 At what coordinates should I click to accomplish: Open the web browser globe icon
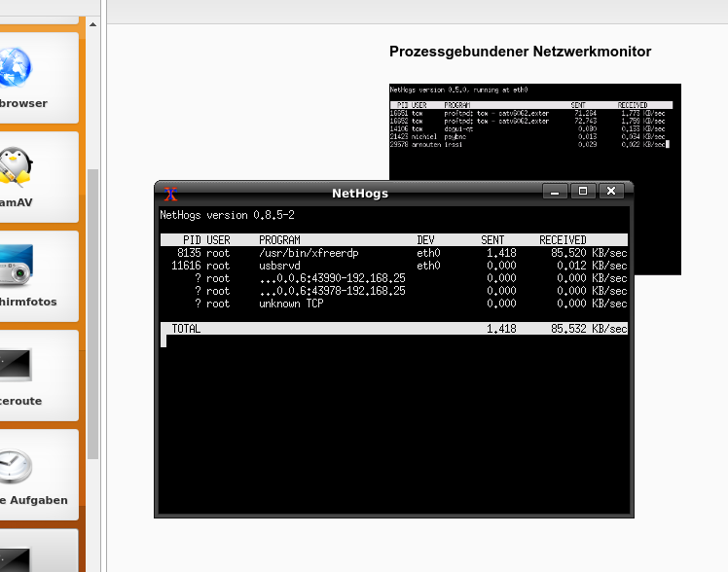[x=14, y=68]
